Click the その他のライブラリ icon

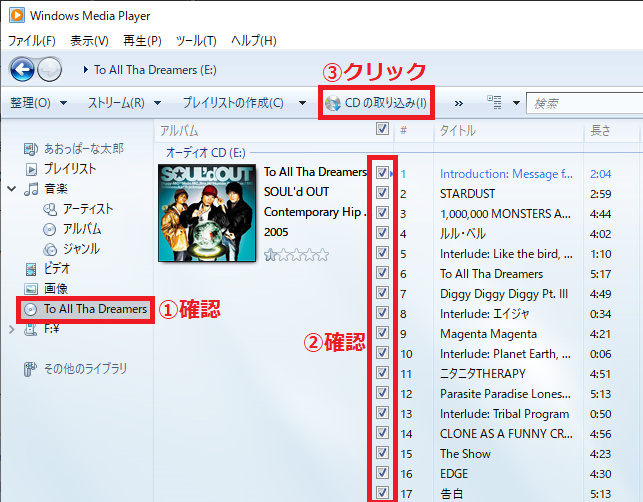coord(30,369)
